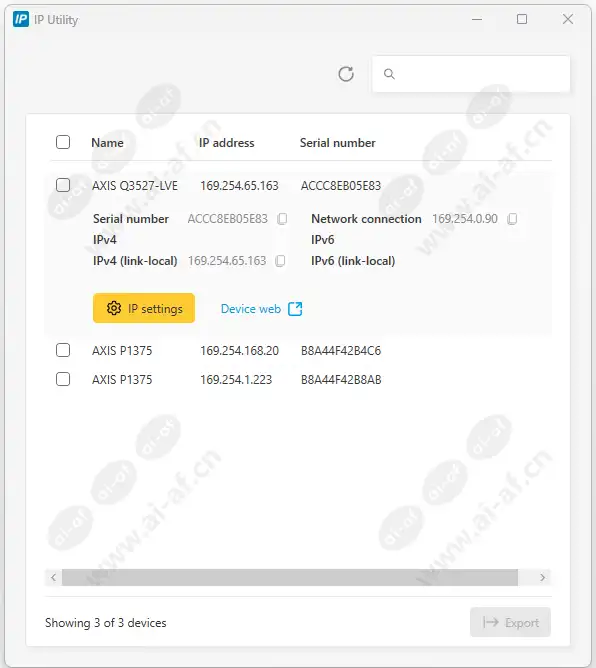Open IP settings for AXIS Q3527-LVE
Screen dimensions: 596x668
[x=144, y=308]
